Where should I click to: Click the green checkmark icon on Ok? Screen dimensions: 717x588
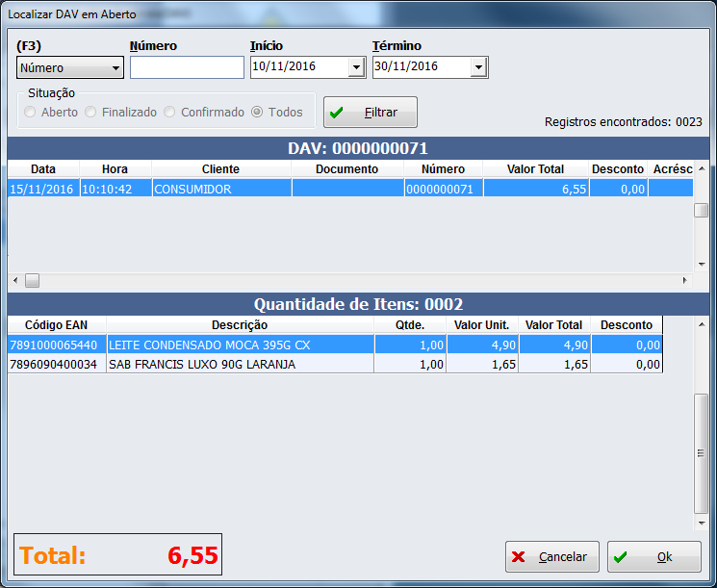tap(621, 557)
